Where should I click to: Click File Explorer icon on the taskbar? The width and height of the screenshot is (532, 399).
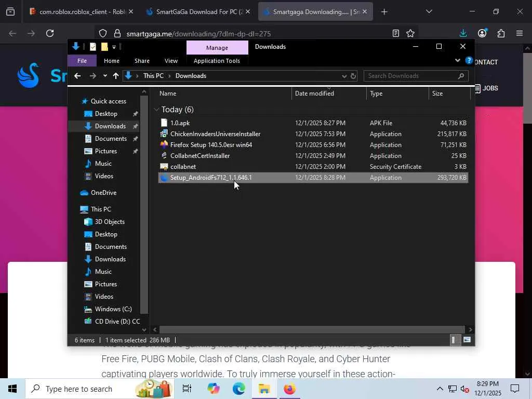point(264,389)
